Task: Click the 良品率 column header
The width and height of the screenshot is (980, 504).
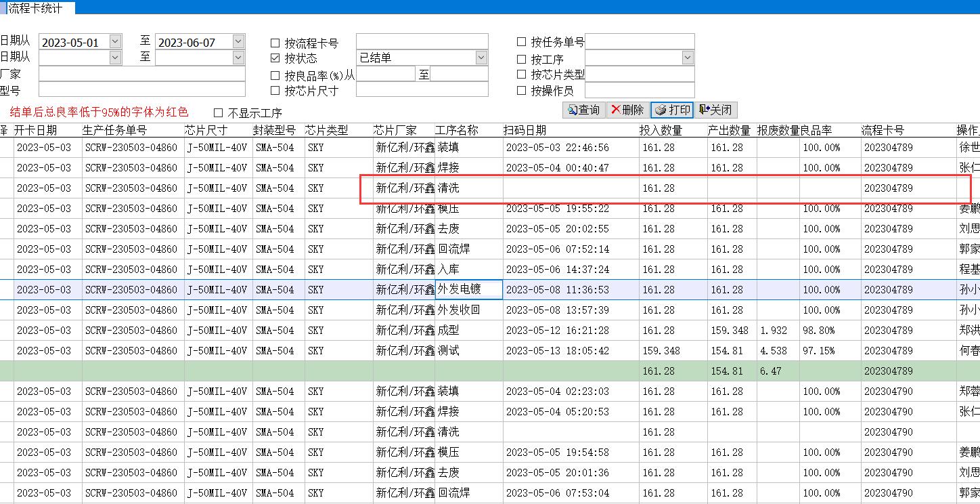Action: pos(816,130)
